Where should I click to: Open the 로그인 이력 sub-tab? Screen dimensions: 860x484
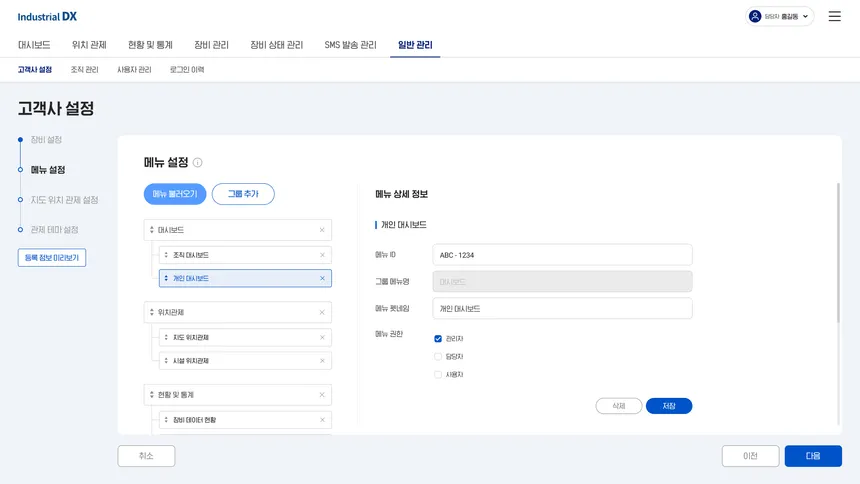pos(187,70)
